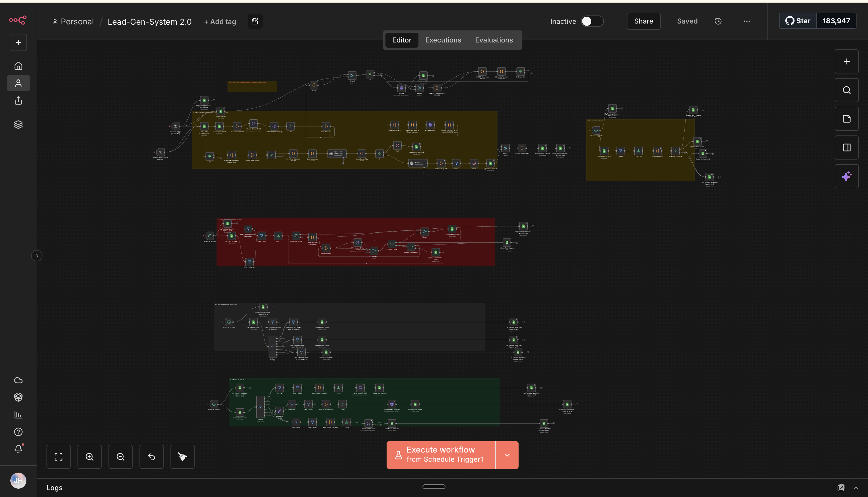Screen dimensions: 868x497
Task: Add a tag to the workflow
Action: point(220,21)
